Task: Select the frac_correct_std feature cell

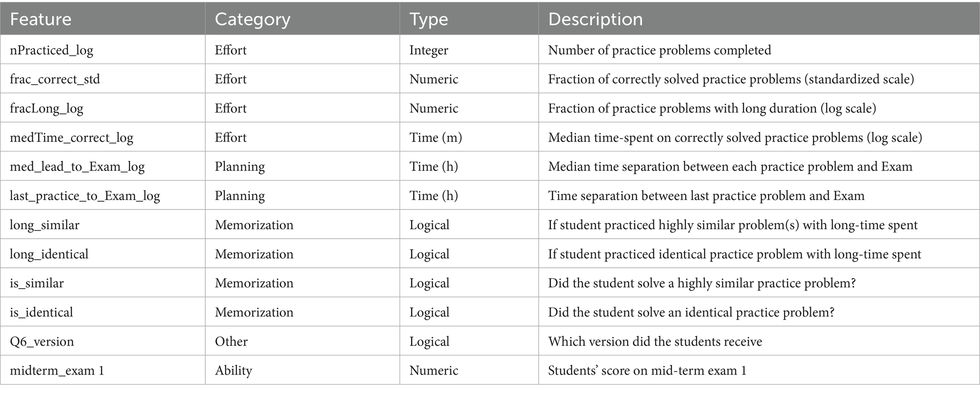Action: [55, 79]
